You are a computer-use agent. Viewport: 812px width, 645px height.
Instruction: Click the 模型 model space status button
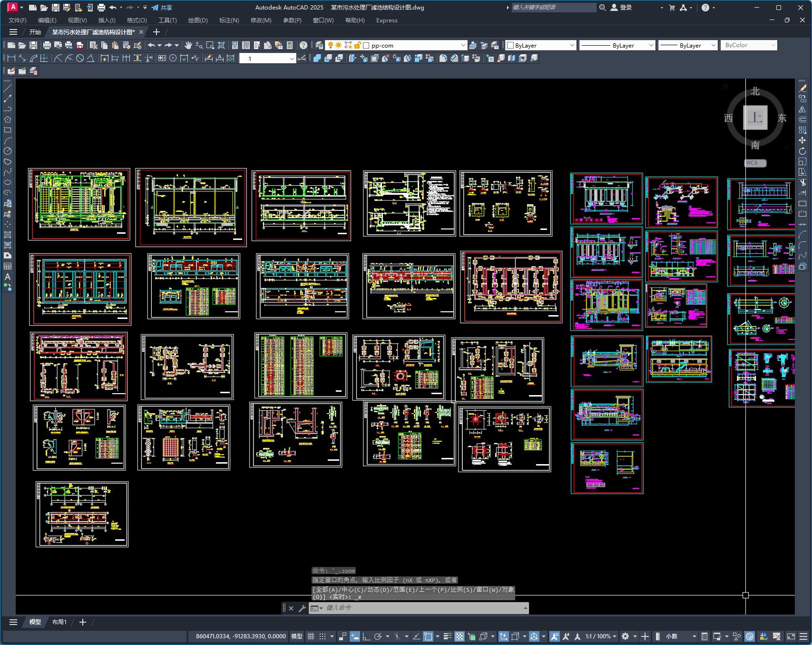click(x=296, y=636)
